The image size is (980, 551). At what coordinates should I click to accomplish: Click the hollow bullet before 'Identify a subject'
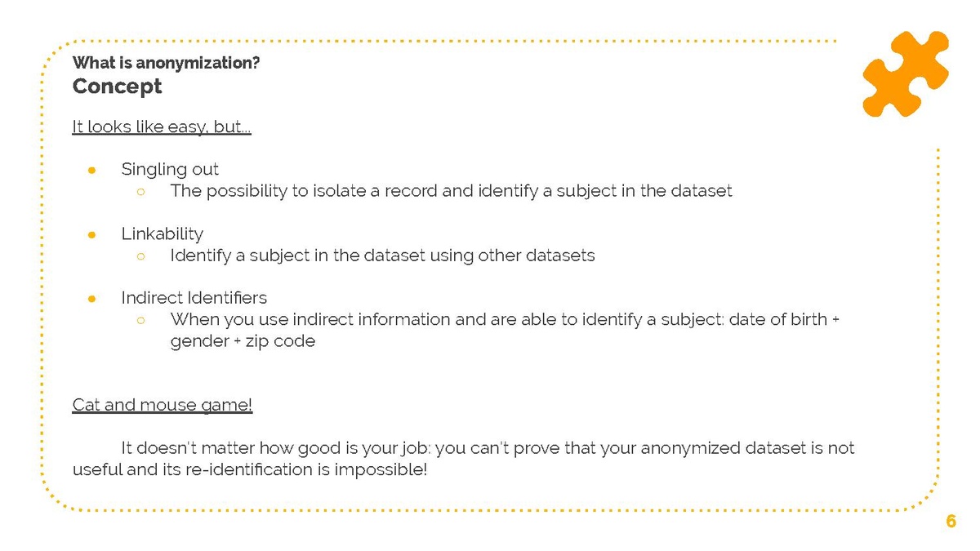[x=140, y=256]
